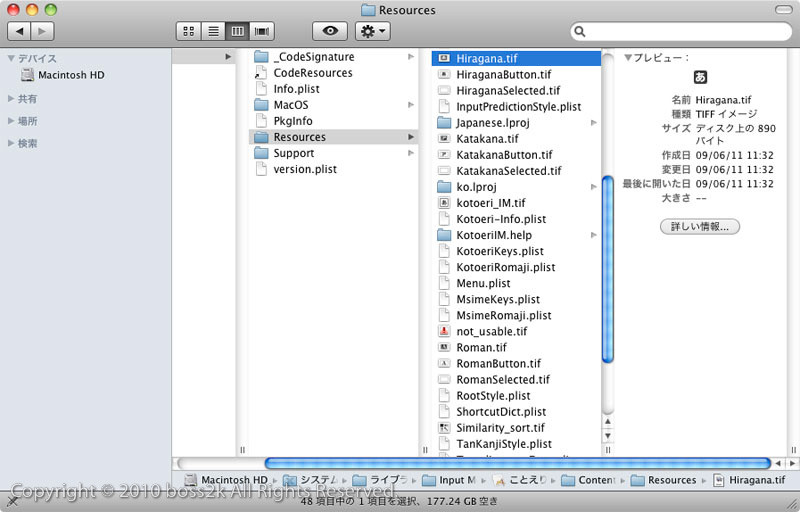
Task: Click Hiragana.tif in the path bar
Action: (x=749, y=480)
